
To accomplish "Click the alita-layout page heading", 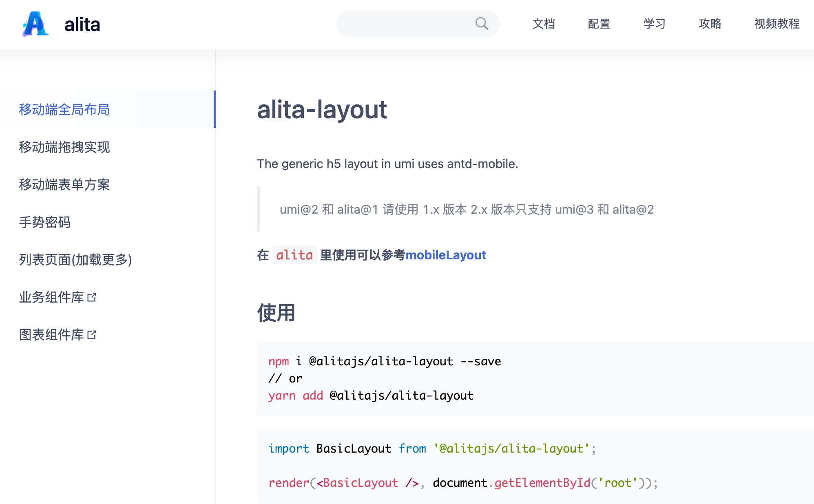I will (x=322, y=109).
